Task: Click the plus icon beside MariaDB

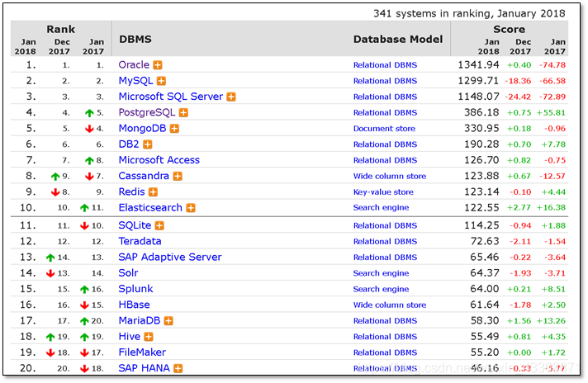Action: click(168, 321)
